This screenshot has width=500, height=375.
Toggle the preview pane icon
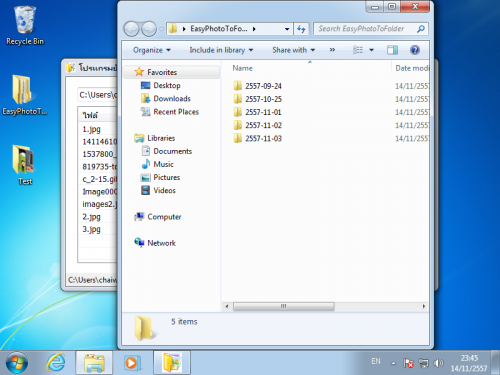coord(392,50)
